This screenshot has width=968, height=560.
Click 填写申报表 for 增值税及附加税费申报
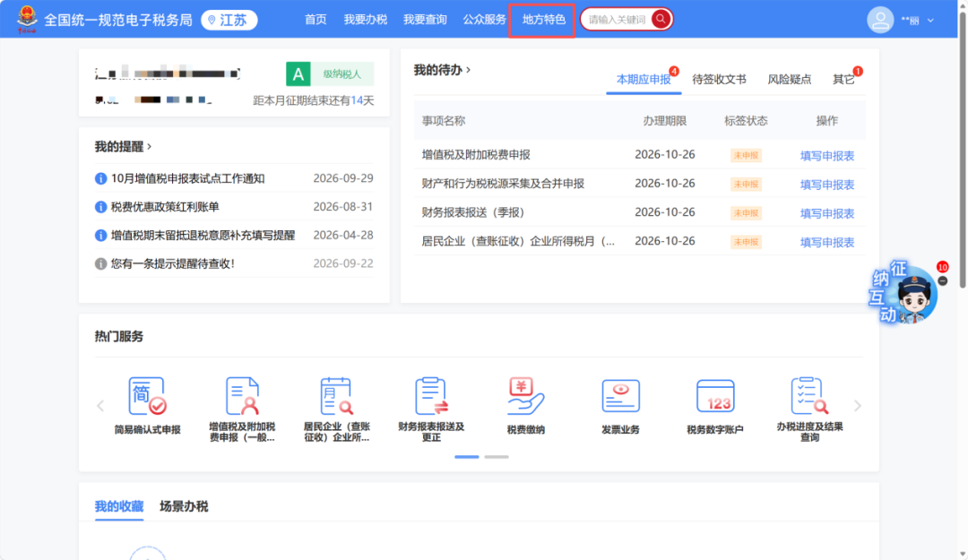click(826, 156)
